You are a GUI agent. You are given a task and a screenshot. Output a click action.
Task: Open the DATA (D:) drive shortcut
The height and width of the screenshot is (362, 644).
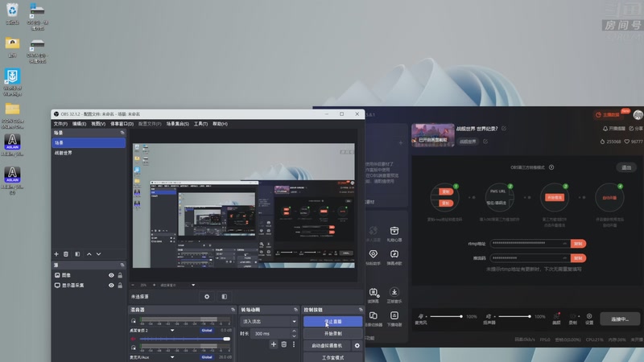point(37,51)
